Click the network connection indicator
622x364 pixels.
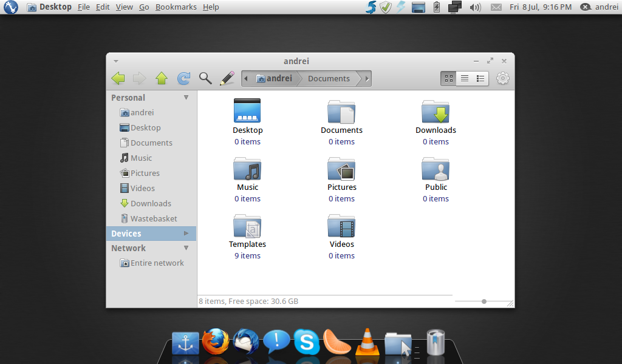point(454,7)
